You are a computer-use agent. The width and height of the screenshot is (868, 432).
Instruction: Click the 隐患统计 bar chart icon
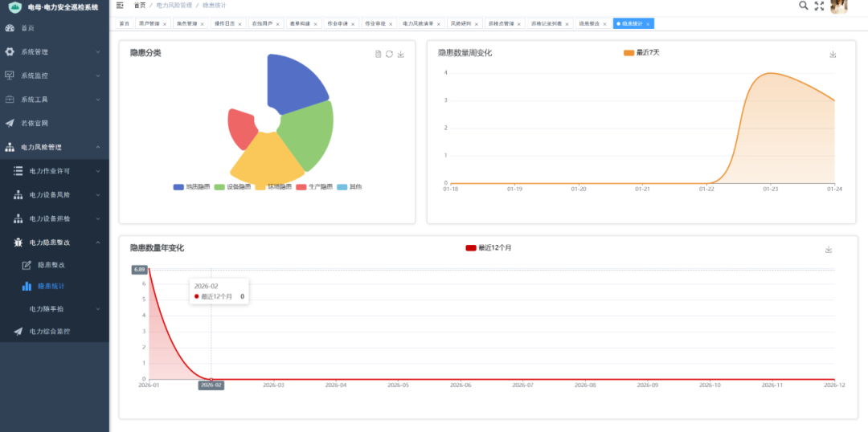(x=27, y=287)
